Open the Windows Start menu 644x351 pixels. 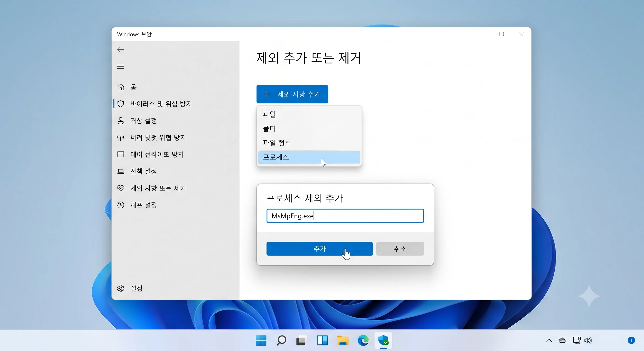tap(261, 340)
